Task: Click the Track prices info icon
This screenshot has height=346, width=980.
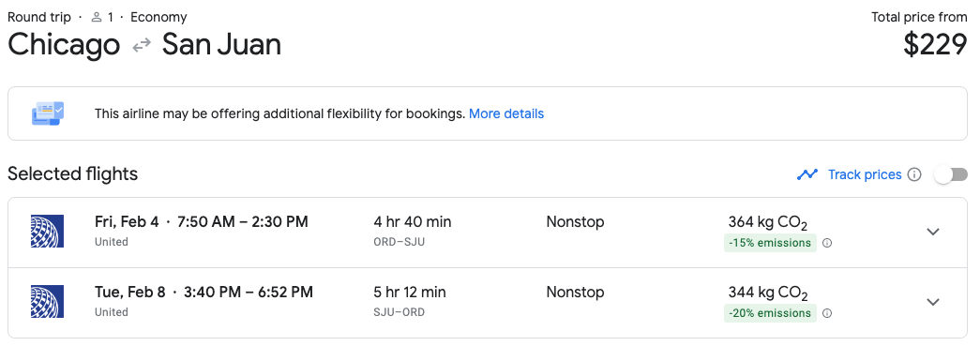Action: (914, 174)
